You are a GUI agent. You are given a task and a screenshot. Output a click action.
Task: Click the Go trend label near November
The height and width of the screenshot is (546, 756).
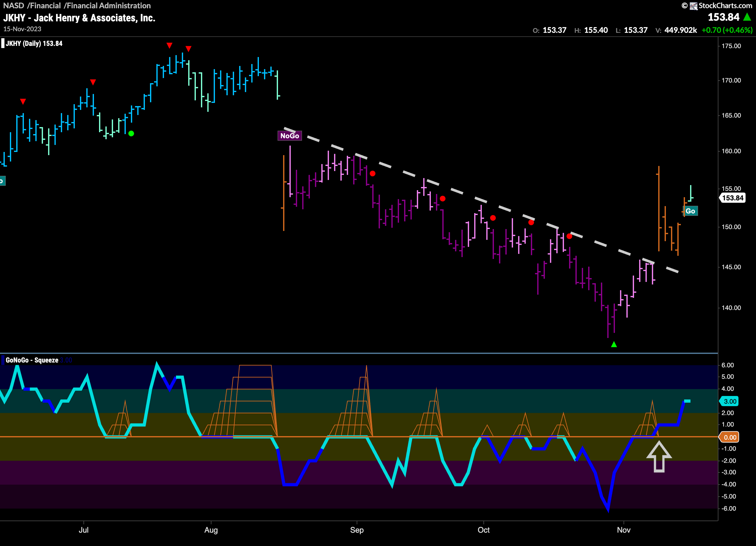point(690,211)
